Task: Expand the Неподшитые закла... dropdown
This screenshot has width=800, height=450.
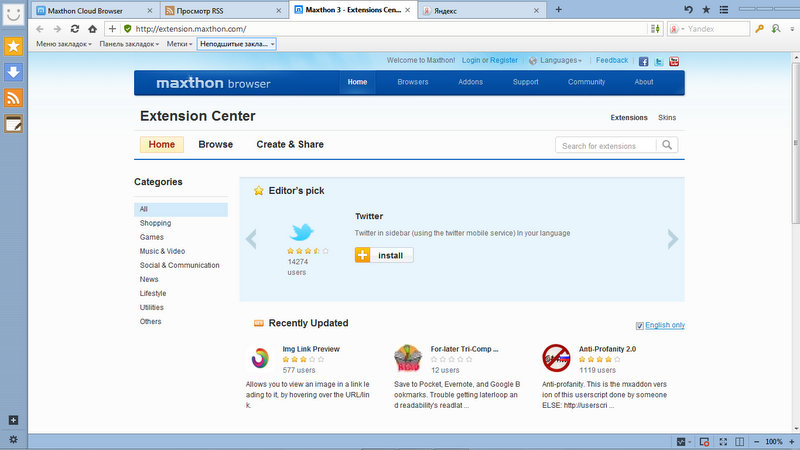Action: [237, 44]
